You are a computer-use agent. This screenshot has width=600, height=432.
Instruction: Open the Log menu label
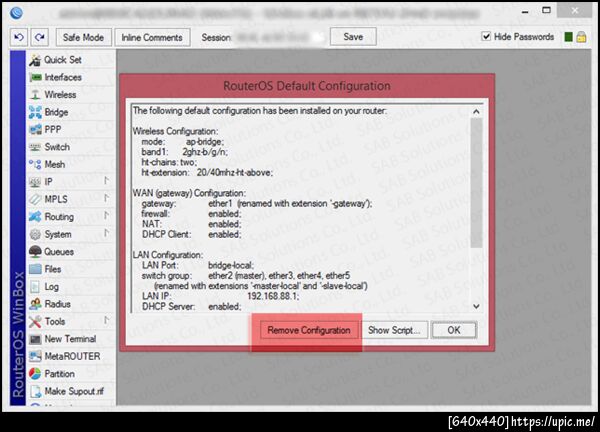(51, 287)
